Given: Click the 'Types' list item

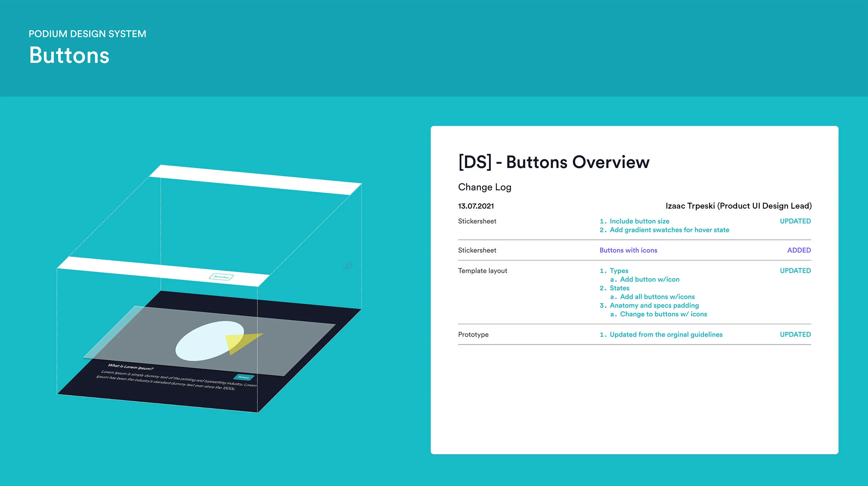Looking at the screenshot, I should tap(619, 271).
